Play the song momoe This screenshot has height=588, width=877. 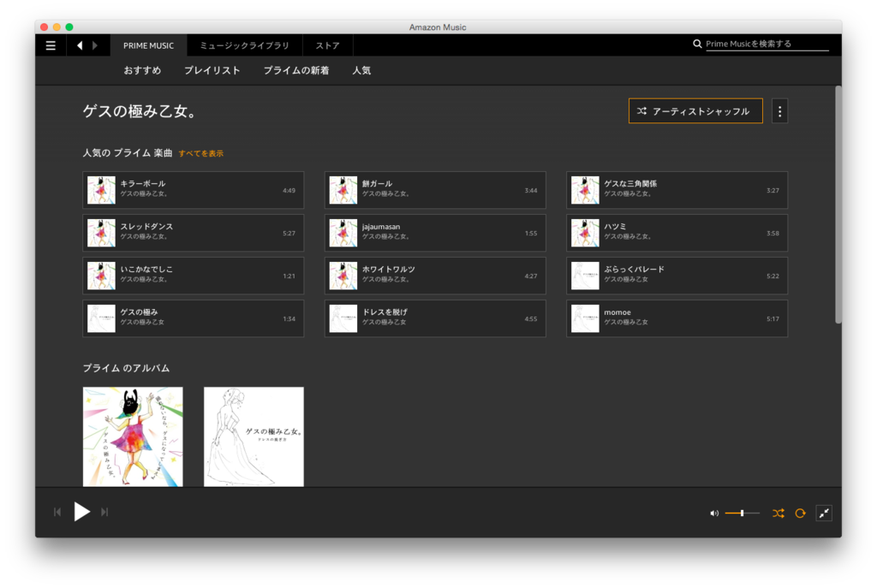(677, 318)
